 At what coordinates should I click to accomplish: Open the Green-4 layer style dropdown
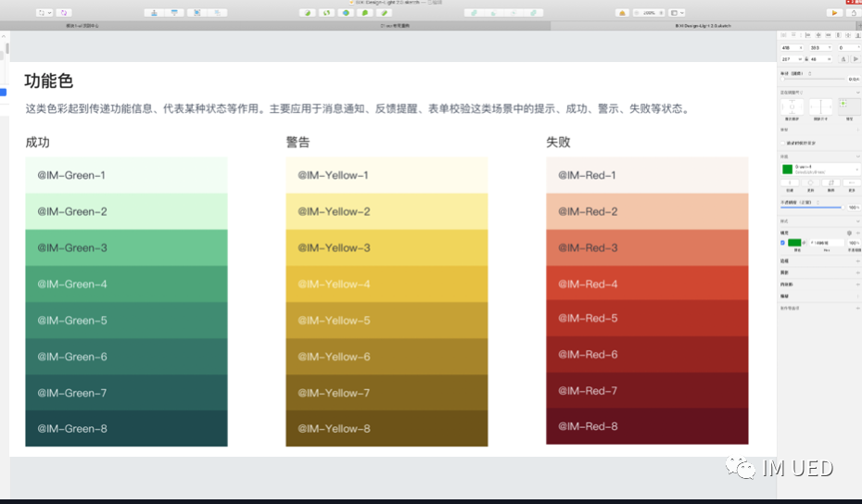pos(820,170)
